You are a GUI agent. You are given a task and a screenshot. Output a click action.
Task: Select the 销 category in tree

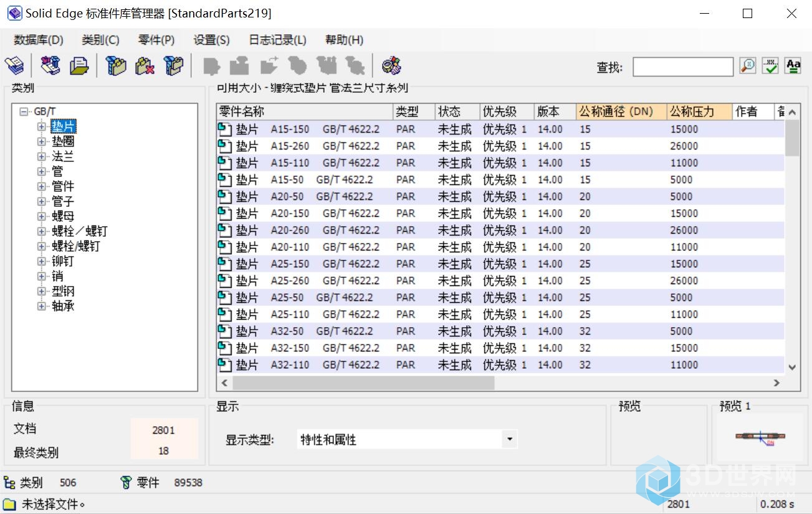click(x=57, y=276)
